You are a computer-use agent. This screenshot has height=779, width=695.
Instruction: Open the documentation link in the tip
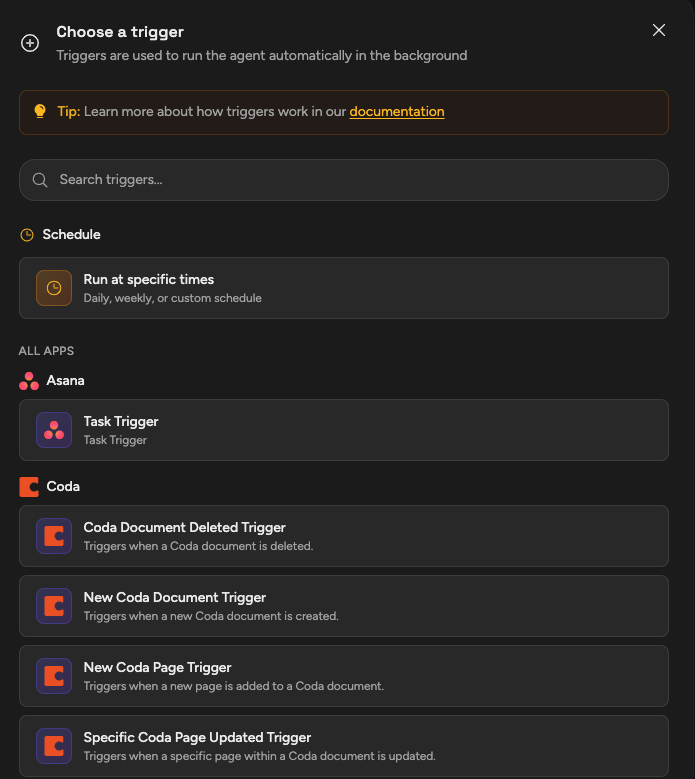(x=397, y=111)
